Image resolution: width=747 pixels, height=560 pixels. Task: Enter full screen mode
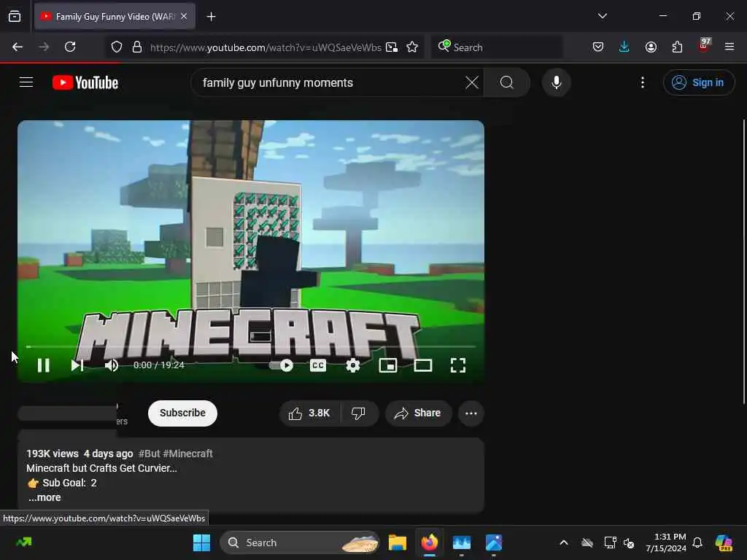pyautogui.click(x=458, y=365)
